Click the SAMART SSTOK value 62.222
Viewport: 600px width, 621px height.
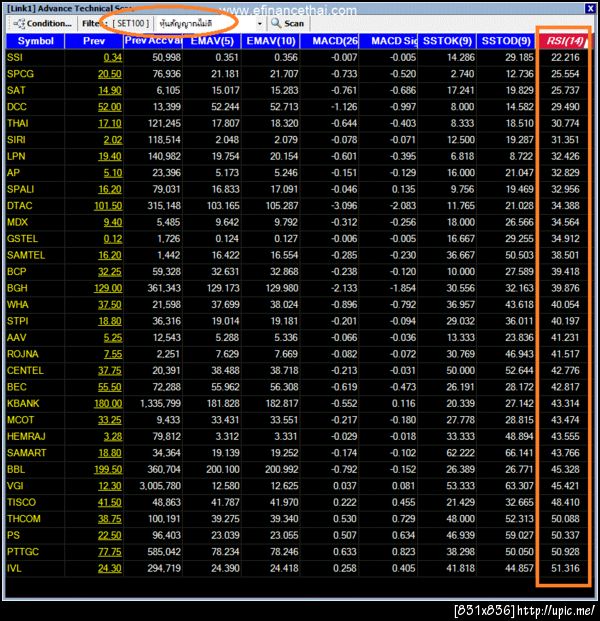pyautogui.click(x=460, y=453)
